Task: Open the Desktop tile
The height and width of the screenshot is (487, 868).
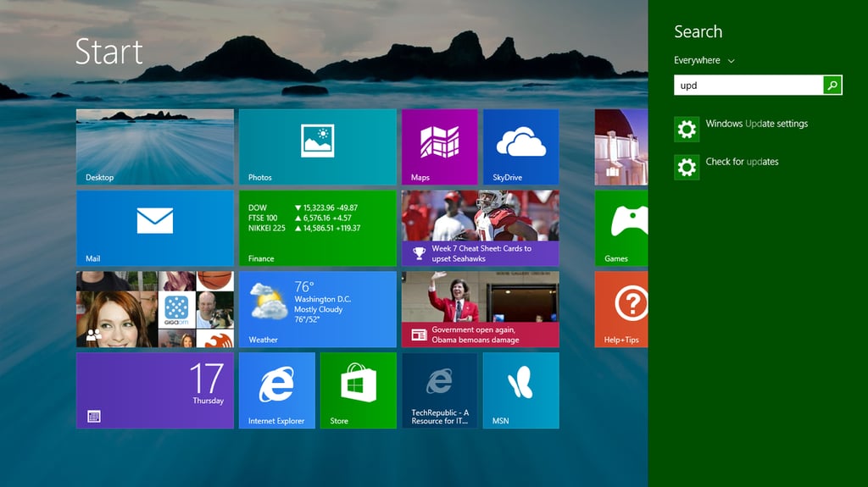Action: tap(155, 147)
